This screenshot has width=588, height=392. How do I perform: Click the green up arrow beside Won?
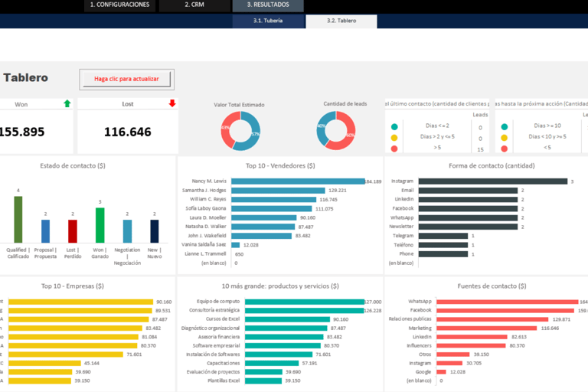point(67,103)
